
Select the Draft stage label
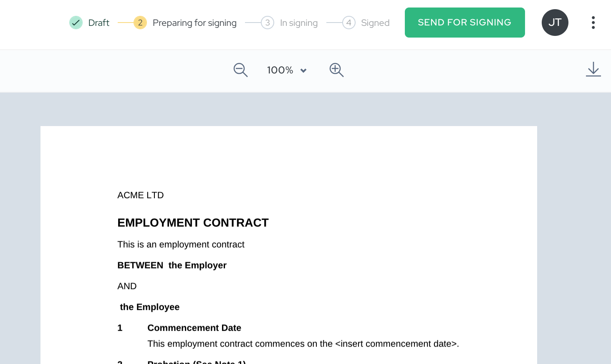pyautogui.click(x=98, y=23)
